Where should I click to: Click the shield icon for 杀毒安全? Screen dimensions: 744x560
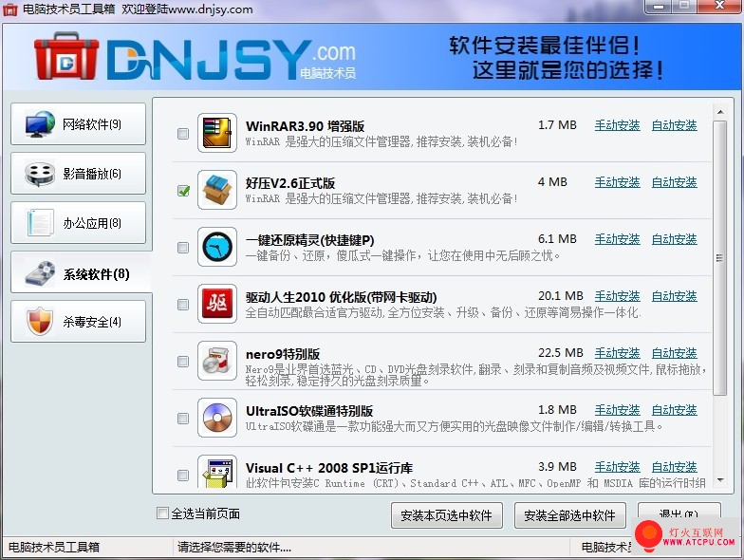pyautogui.click(x=40, y=321)
